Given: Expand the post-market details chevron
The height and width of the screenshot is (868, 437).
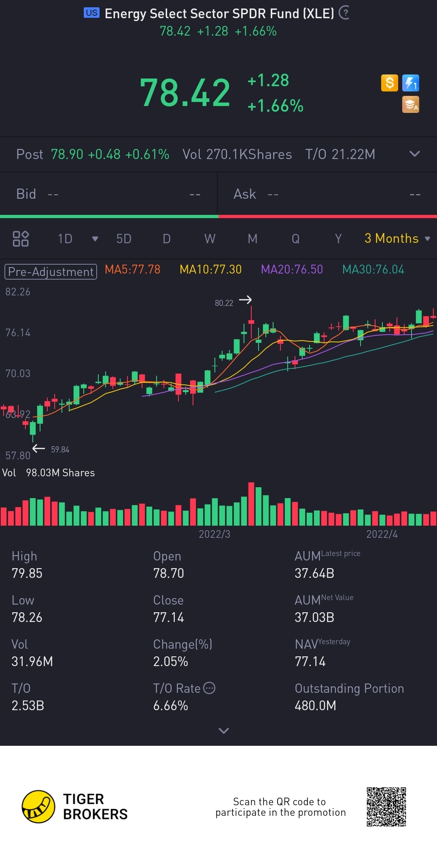Looking at the screenshot, I should (415, 154).
